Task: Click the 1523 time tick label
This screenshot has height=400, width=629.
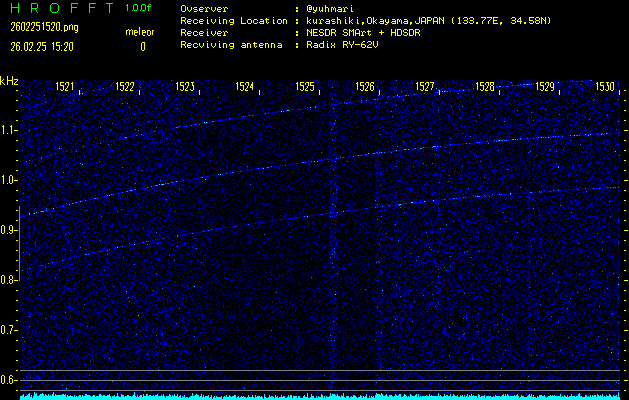Action: [184, 87]
